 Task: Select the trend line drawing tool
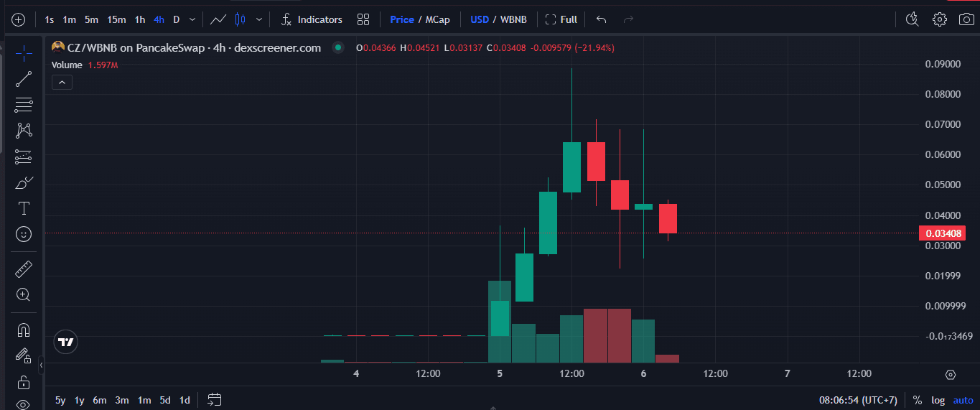coord(24,79)
